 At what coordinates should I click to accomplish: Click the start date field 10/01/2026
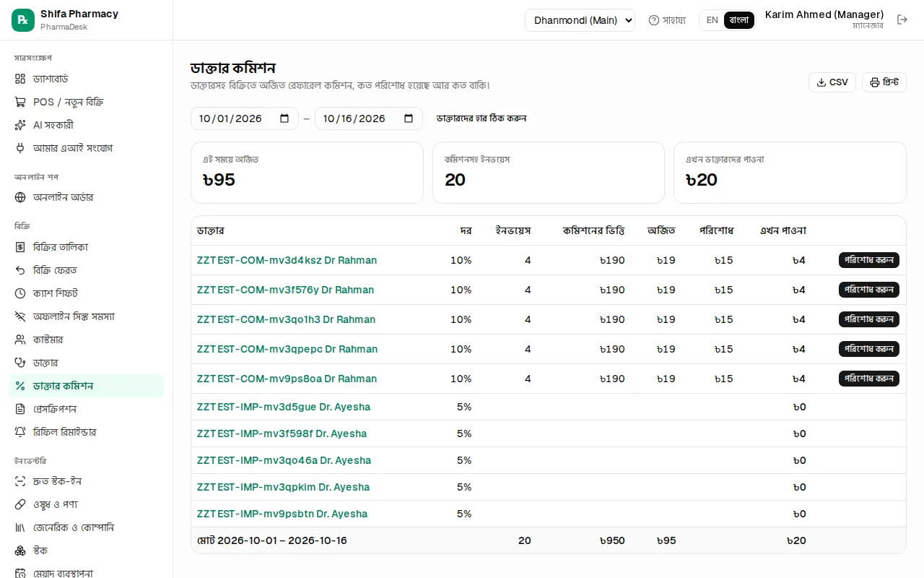(245, 118)
